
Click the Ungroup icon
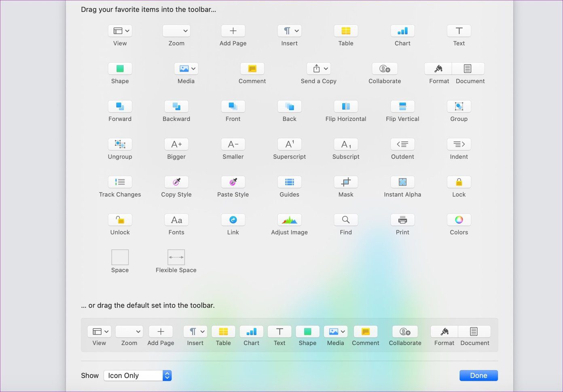click(120, 144)
